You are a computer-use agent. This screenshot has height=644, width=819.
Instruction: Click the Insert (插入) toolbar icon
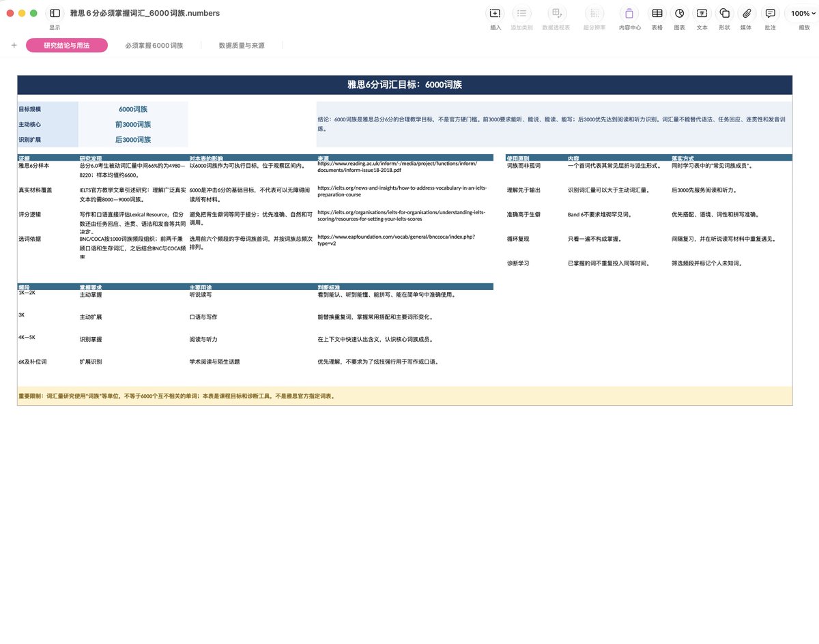(495, 14)
